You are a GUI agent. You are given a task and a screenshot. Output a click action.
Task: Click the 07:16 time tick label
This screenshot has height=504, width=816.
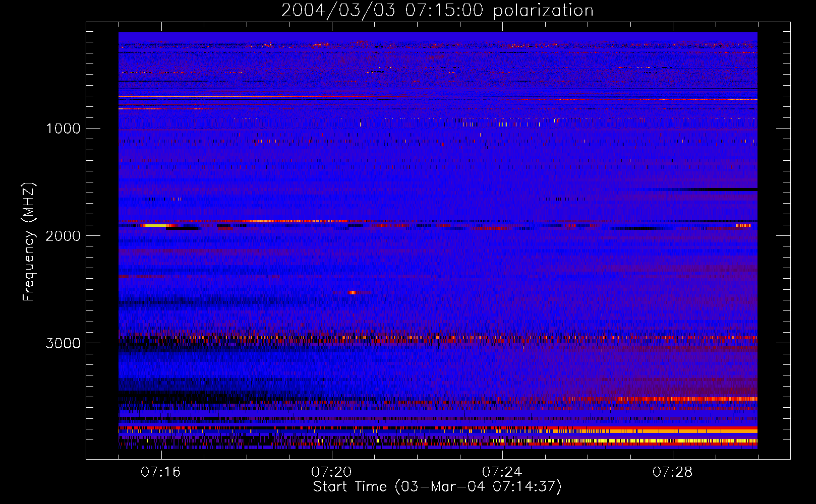[161, 472]
